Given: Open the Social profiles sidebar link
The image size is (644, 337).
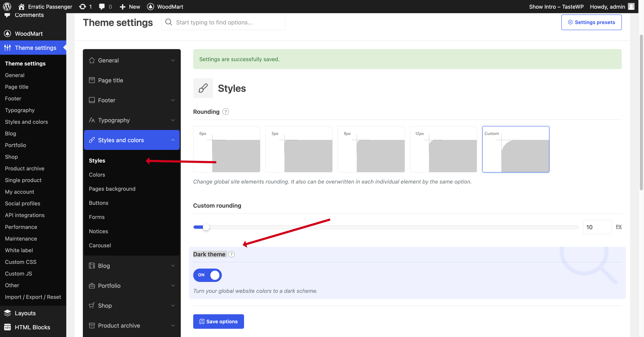Looking at the screenshot, I should pos(23,203).
